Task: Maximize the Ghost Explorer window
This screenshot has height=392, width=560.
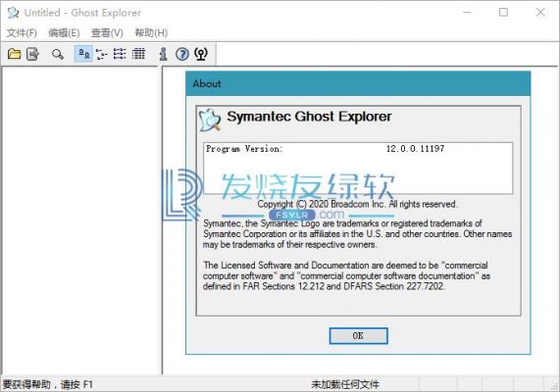Action: tap(503, 13)
